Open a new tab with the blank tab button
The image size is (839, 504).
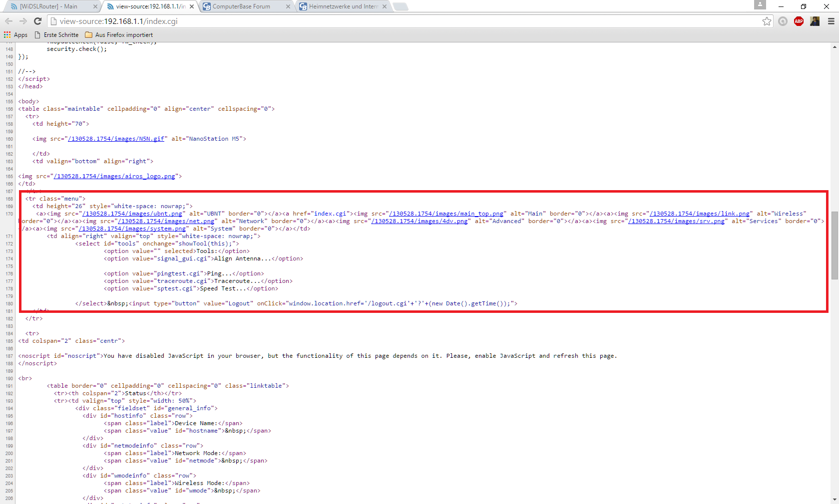point(401,6)
